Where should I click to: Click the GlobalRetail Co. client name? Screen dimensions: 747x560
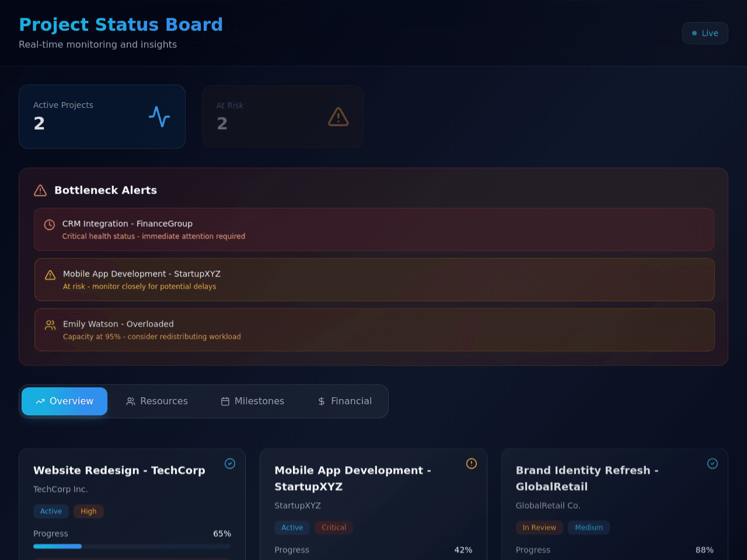point(548,506)
